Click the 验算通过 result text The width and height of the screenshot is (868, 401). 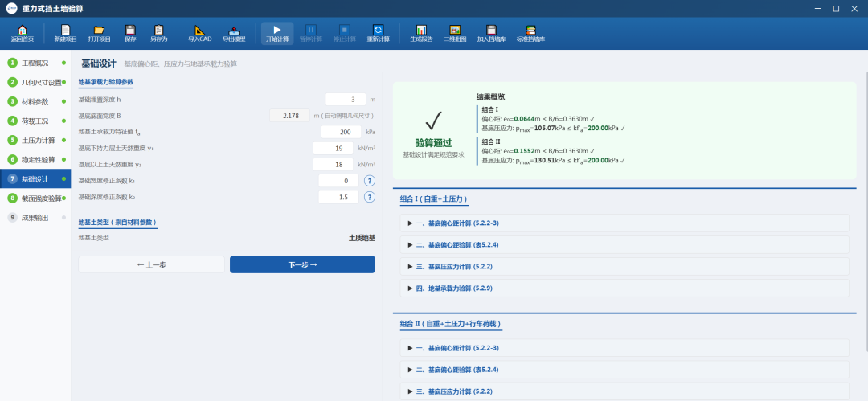click(x=433, y=143)
